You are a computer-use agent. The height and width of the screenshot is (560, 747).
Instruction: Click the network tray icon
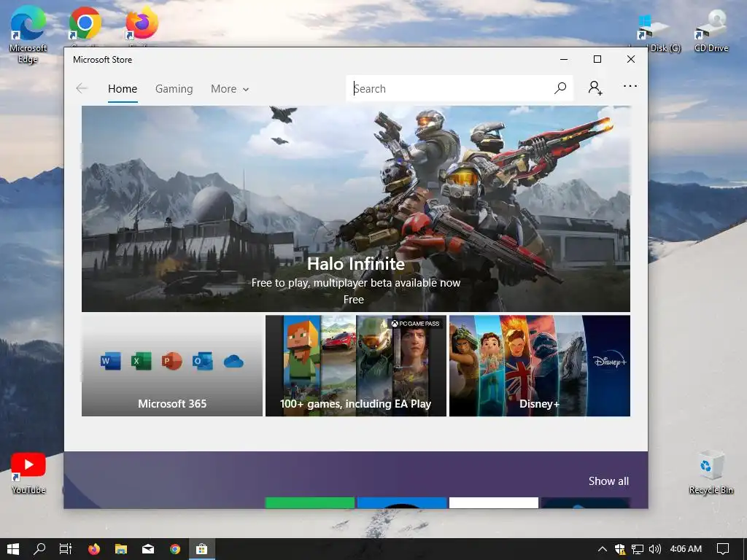point(637,549)
